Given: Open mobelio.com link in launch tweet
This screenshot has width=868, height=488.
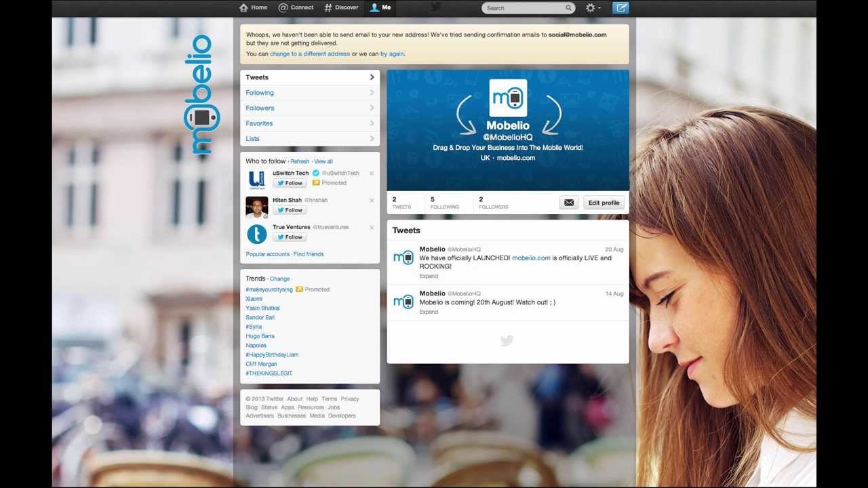Looking at the screenshot, I should click(531, 258).
